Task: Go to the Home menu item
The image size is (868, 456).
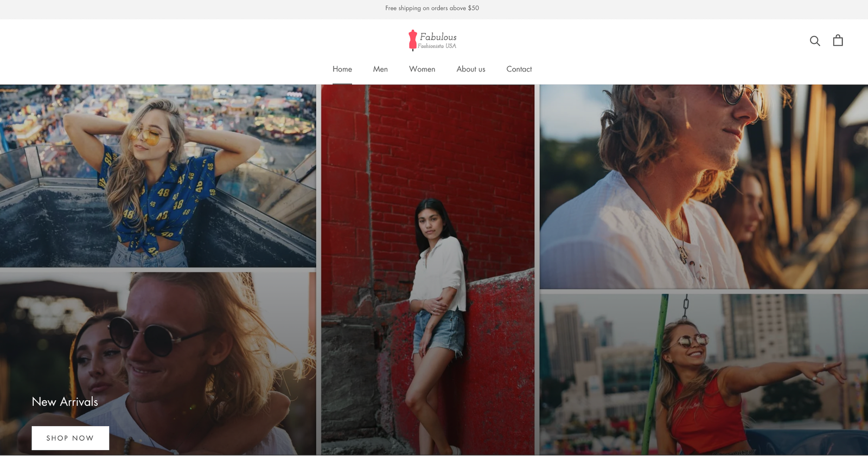Action: click(x=342, y=69)
